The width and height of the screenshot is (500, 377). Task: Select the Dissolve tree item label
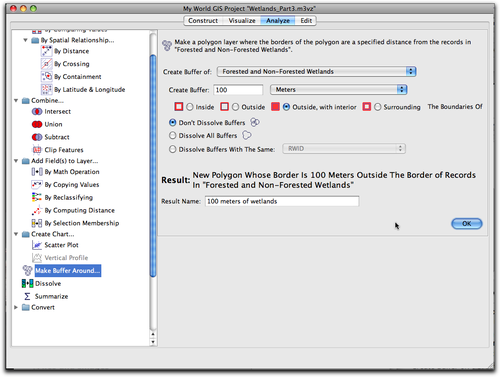pyautogui.click(x=48, y=283)
